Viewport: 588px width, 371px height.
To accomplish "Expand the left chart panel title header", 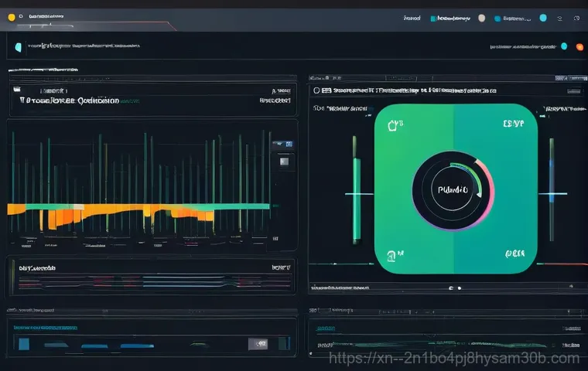I will tap(70, 100).
